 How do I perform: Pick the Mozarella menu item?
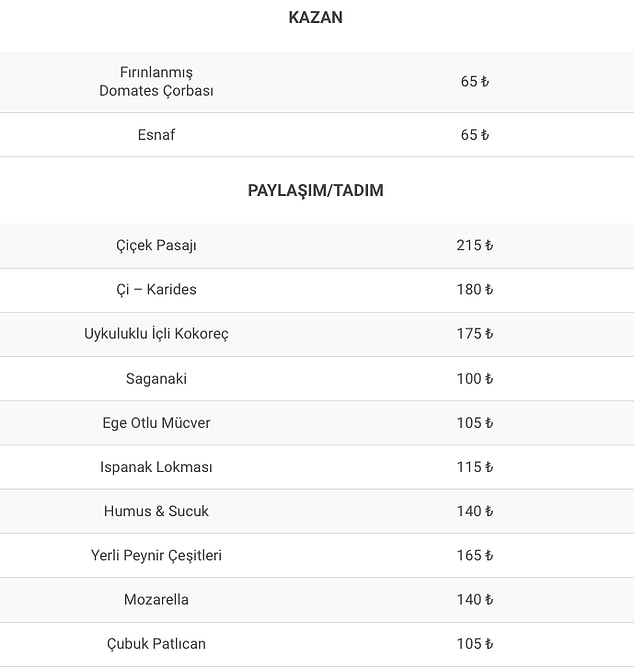(x=156, y=599)
